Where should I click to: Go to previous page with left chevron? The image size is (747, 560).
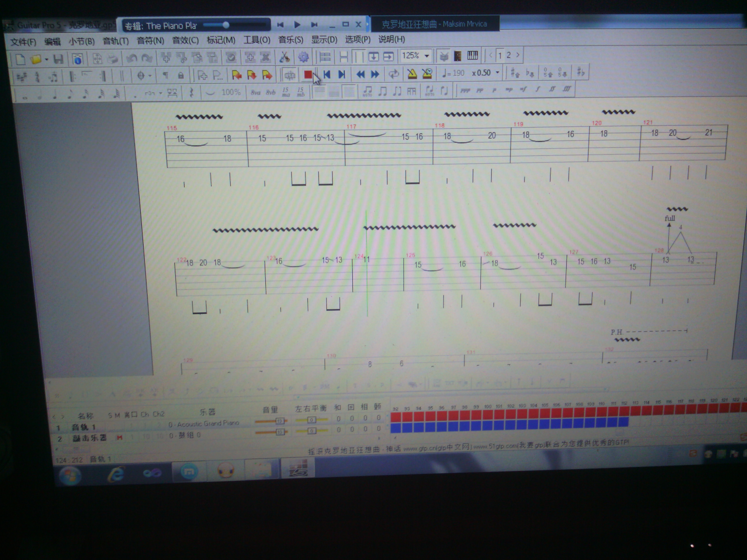pyautogui.click(x=491, y=55)
